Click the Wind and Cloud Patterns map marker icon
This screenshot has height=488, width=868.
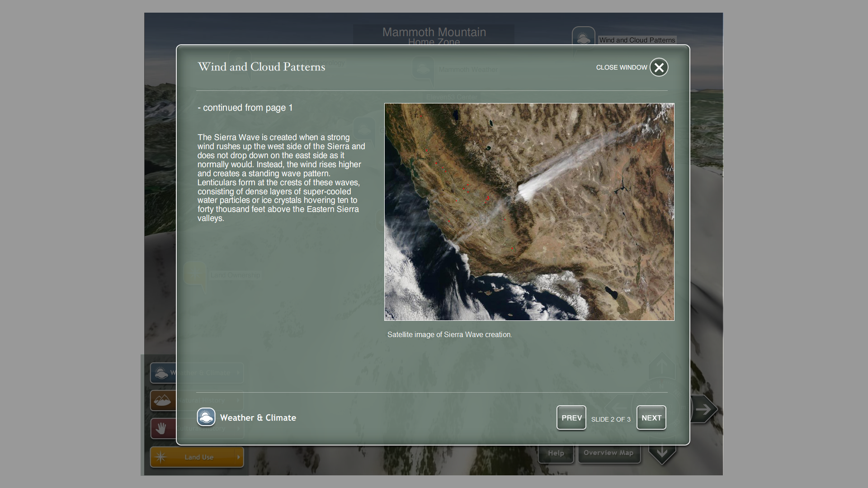pyautogui.click(x=583, y=37)
